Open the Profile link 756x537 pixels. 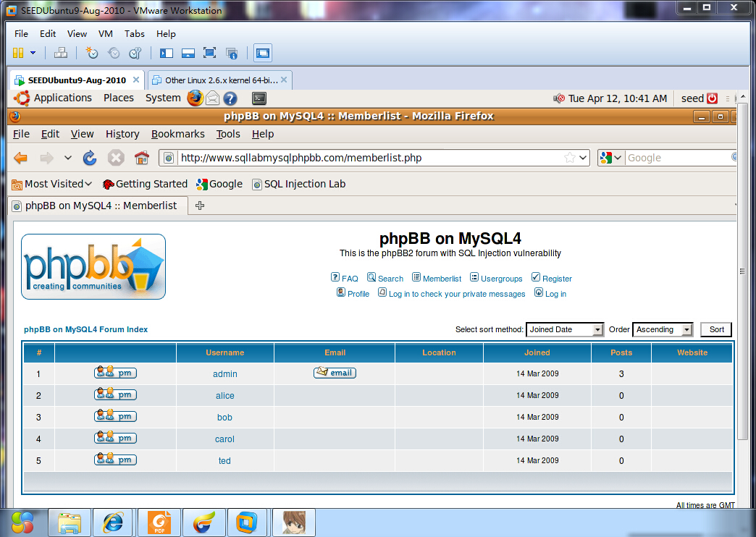(x=353, y=293)
